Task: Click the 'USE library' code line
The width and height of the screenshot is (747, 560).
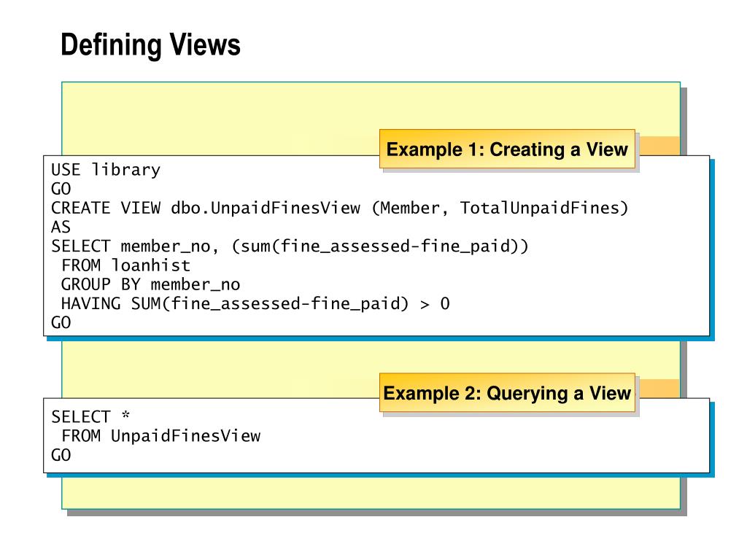Action: (106, 170)
